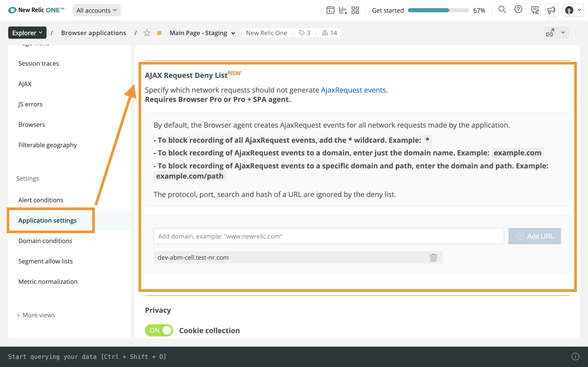The image size is (588, 367).
Task: Click the Get started progress bar
Action: [438, 10]
